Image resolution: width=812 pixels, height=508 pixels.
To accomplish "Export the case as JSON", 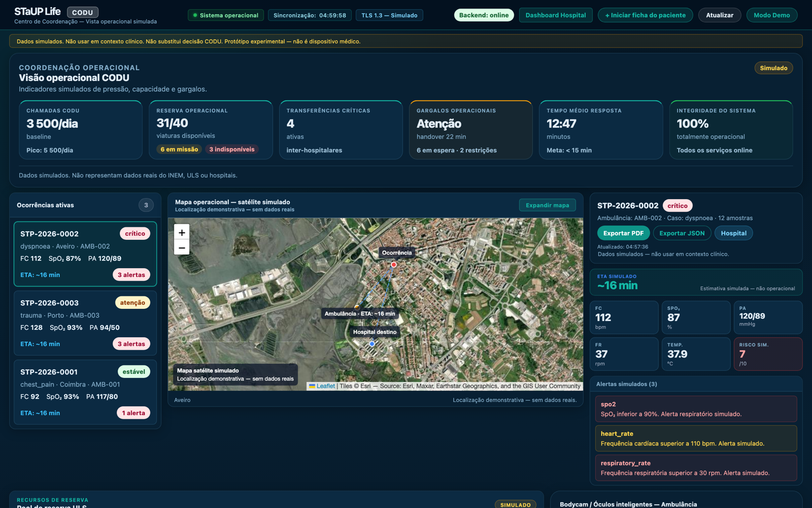I will [682, 233].
